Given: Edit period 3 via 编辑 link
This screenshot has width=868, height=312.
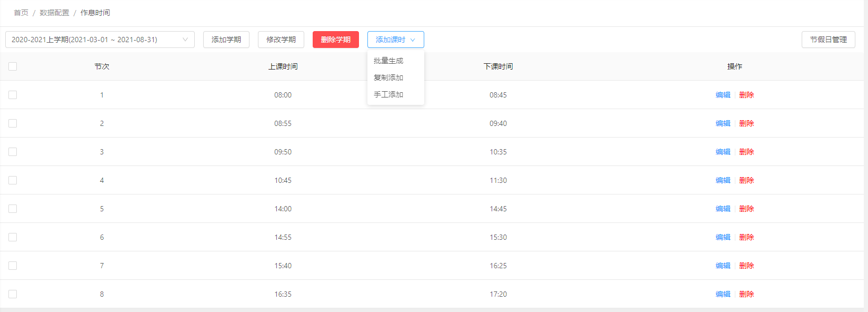Looking at the screenshot, I should click(723, 152).
